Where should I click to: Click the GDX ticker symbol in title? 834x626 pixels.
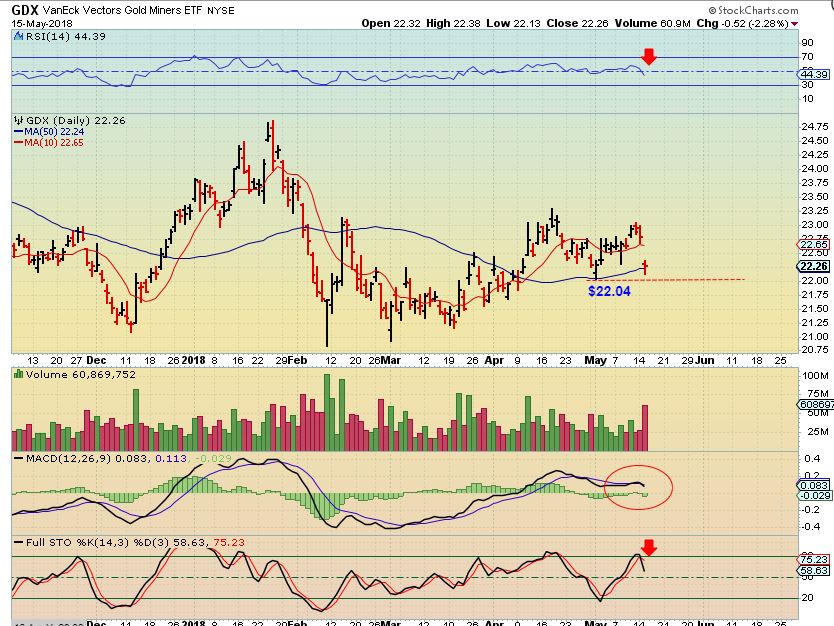pos(25,10)
